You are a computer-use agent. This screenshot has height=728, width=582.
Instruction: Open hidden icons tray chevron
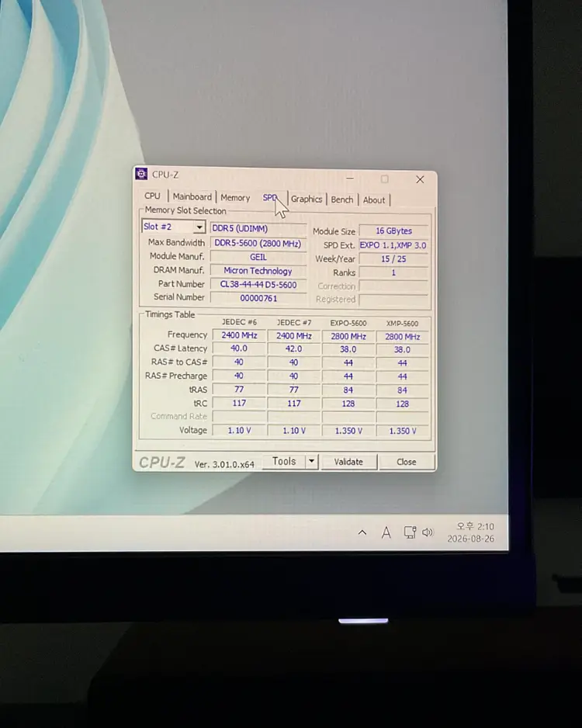(362, 532)
